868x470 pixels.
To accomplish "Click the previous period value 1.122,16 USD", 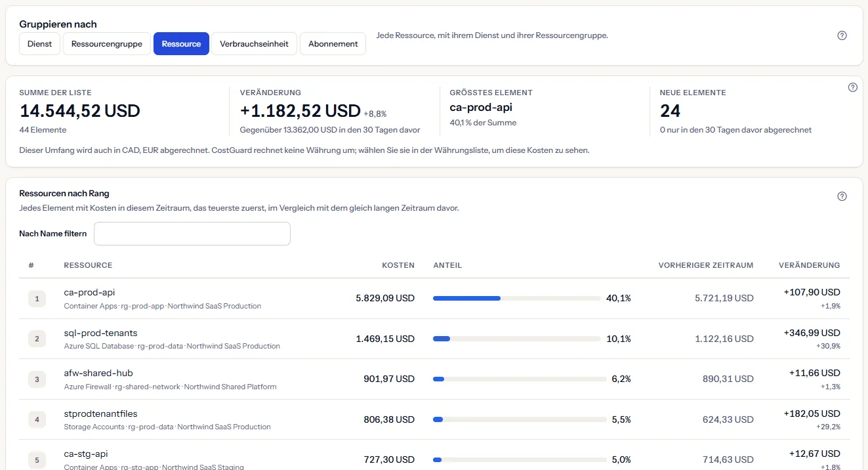I will (724, 339).
